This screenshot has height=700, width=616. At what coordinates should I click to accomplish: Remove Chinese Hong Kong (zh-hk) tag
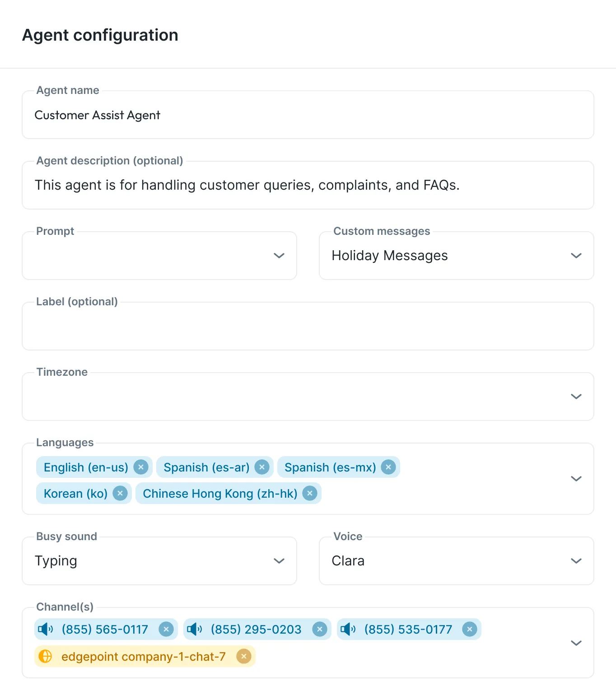[310, 493]
